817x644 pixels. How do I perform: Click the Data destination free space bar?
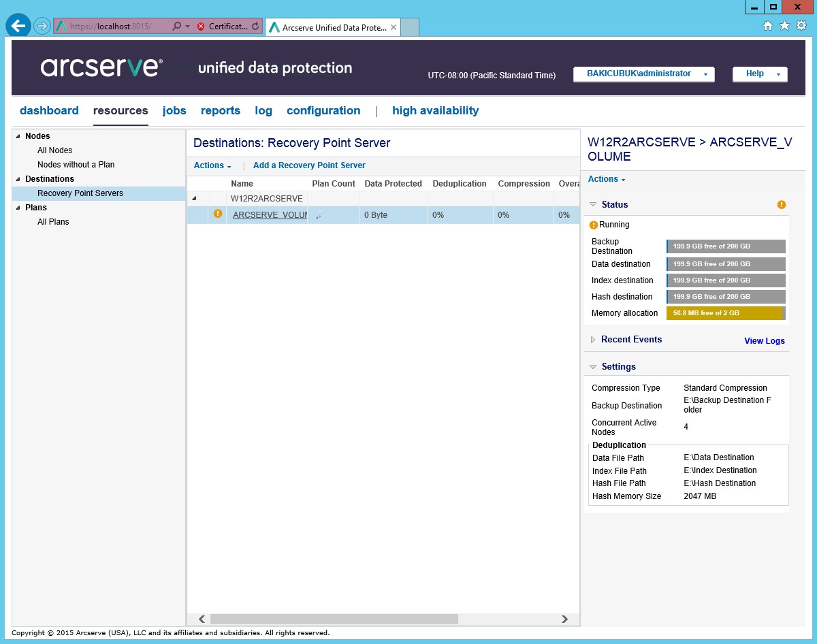(726, 264)
